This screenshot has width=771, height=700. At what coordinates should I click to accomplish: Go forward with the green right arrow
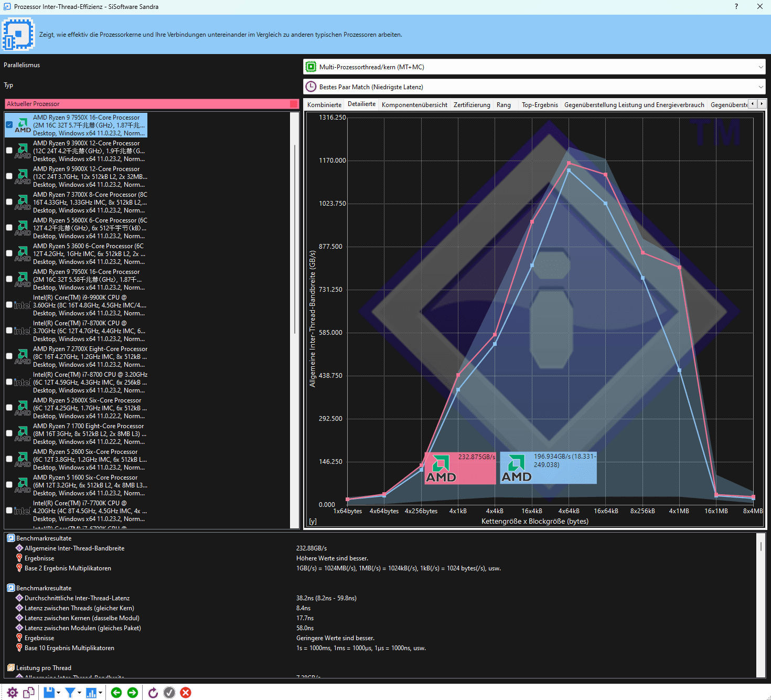point(133,693)
